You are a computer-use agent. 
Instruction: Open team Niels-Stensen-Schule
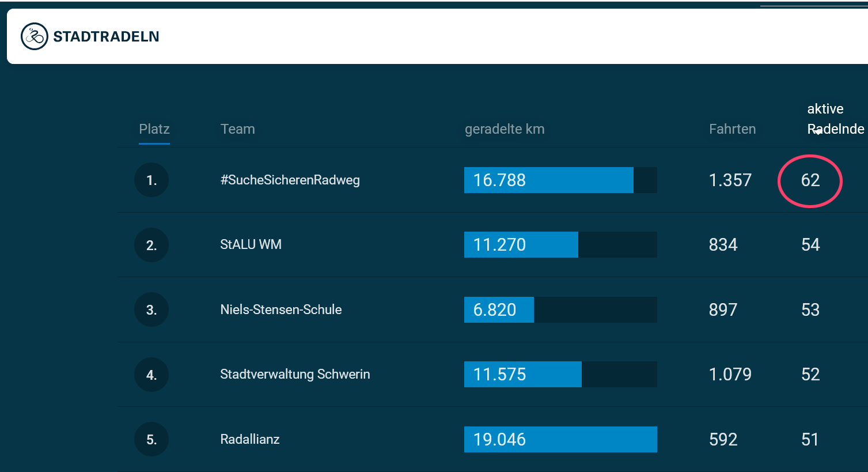(x=281, y=309)
